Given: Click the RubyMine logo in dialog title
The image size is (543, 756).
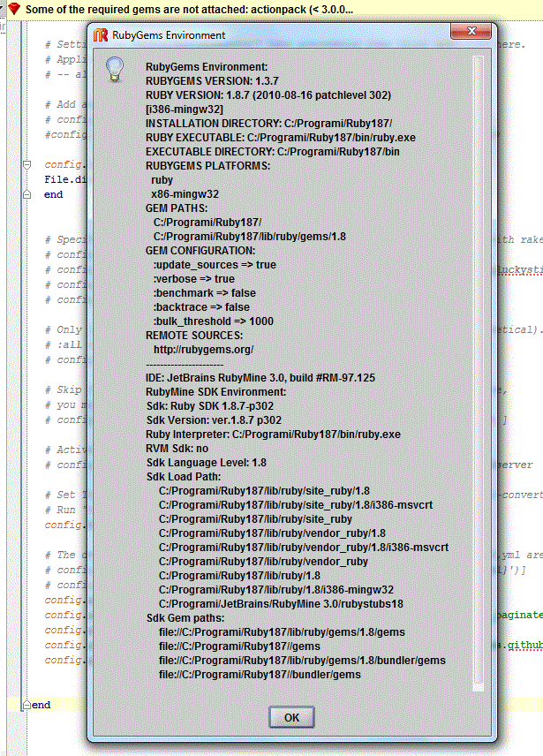Looking at the screenshot, I should click(x=101, y=35).
